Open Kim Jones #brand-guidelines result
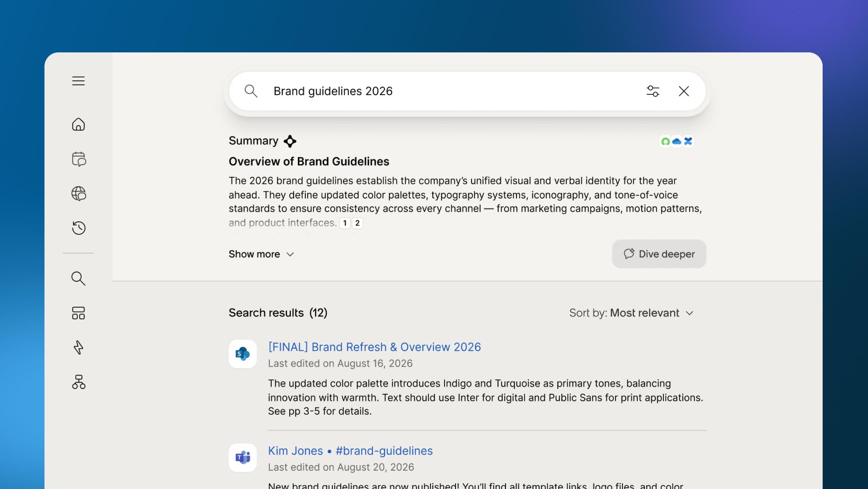868x489 pixels. pos(350,451)
